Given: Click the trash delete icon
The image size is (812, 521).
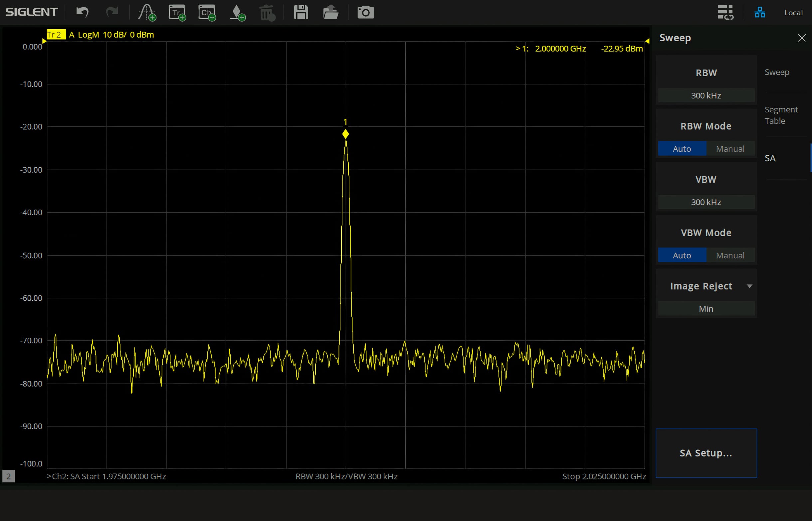Looking at the screenshot, I should click(267, 13).
